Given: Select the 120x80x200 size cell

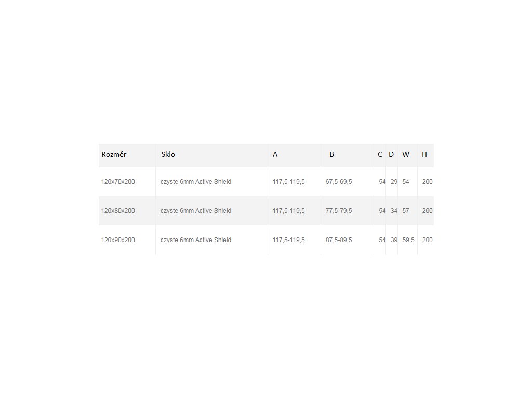Looking at the screenshot, I should pos(118,211).
